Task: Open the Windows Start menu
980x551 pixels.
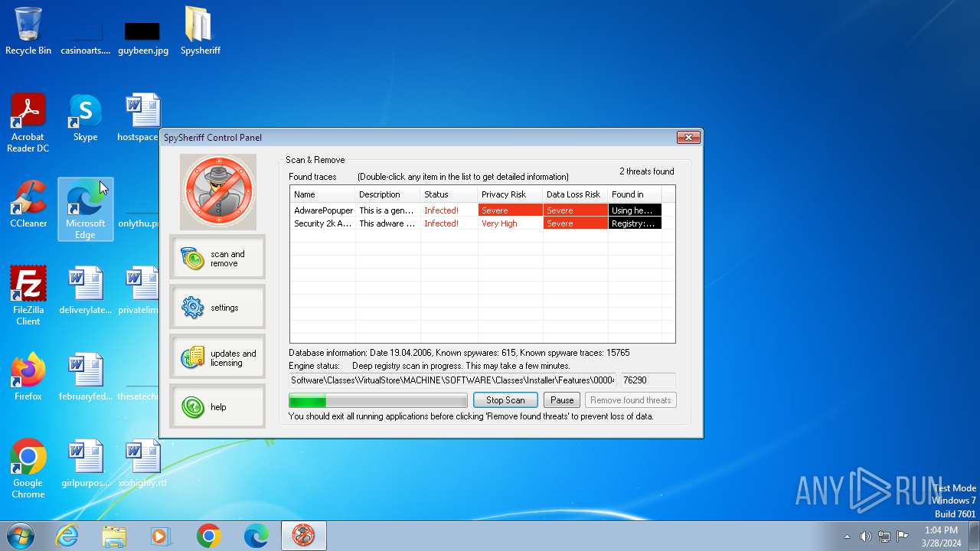Action: pos(21,536)
